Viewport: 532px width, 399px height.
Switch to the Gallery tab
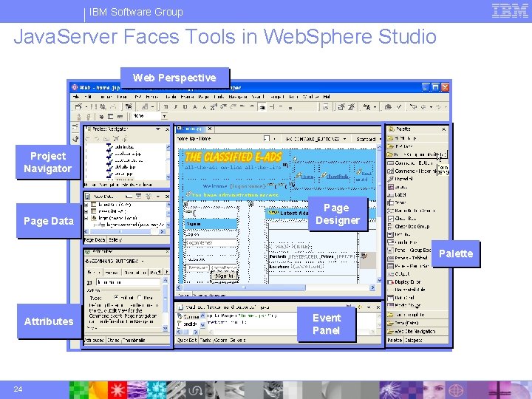(x=115, y=239)
